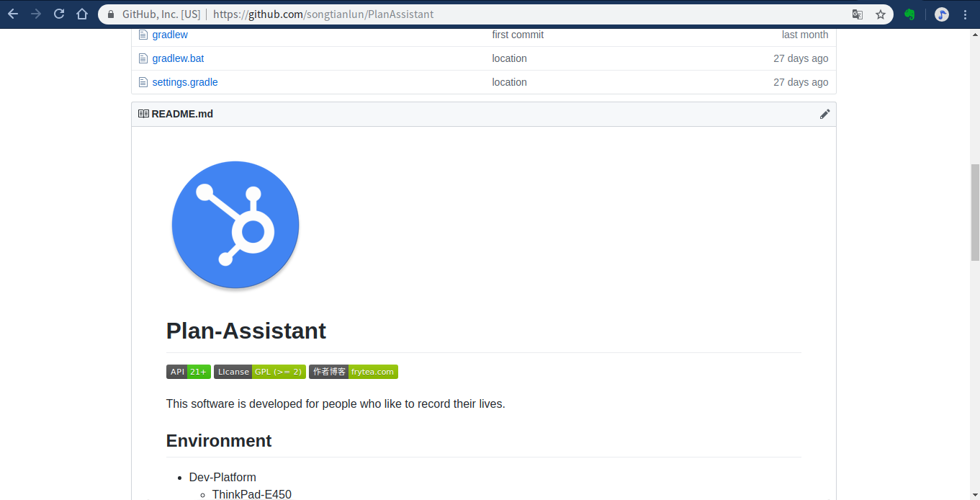Click the License GPL (>= 2) badge
This screenshot has width=980, height=500.
[x=260, y=372]
